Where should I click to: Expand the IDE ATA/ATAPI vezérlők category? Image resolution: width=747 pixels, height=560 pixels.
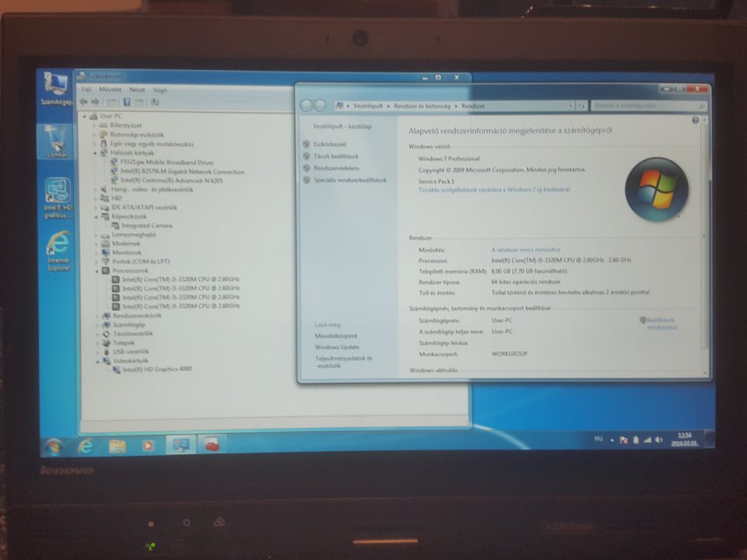coord(96,208)
